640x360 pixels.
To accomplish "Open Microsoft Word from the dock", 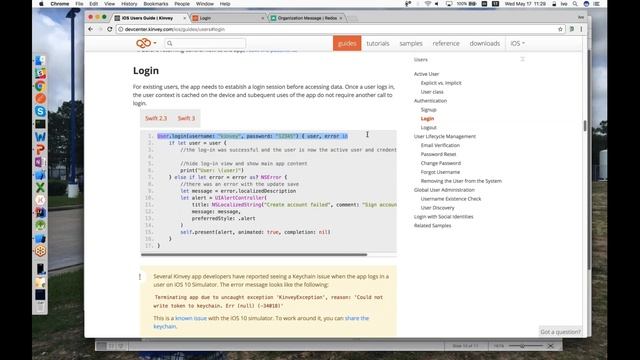I will point(40,137).
